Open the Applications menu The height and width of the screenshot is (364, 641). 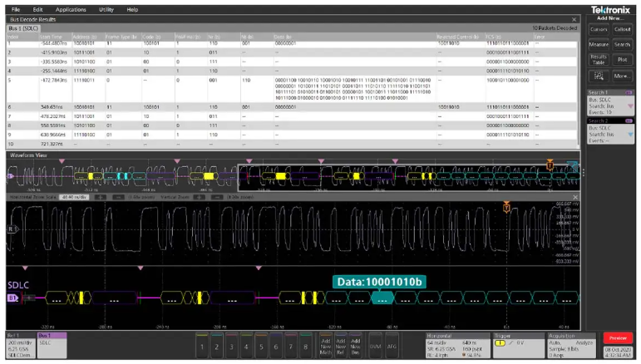(x=71, y=9)
